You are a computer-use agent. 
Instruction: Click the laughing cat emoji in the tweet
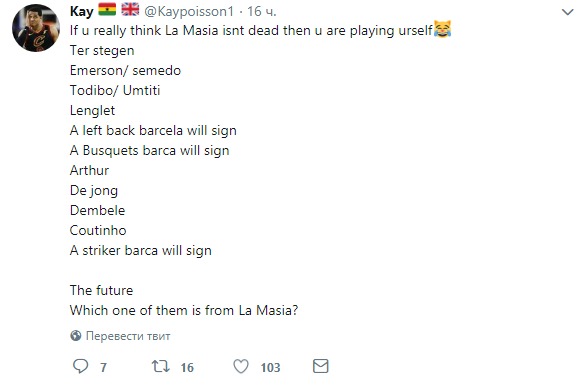coord(442,29)
